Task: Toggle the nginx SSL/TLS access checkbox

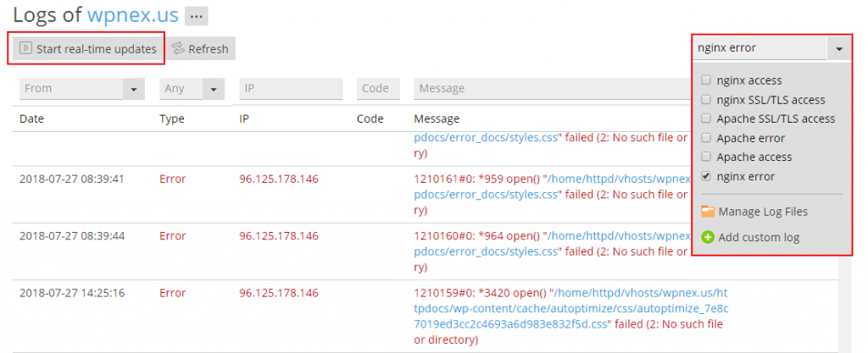Action: (706, 100)
